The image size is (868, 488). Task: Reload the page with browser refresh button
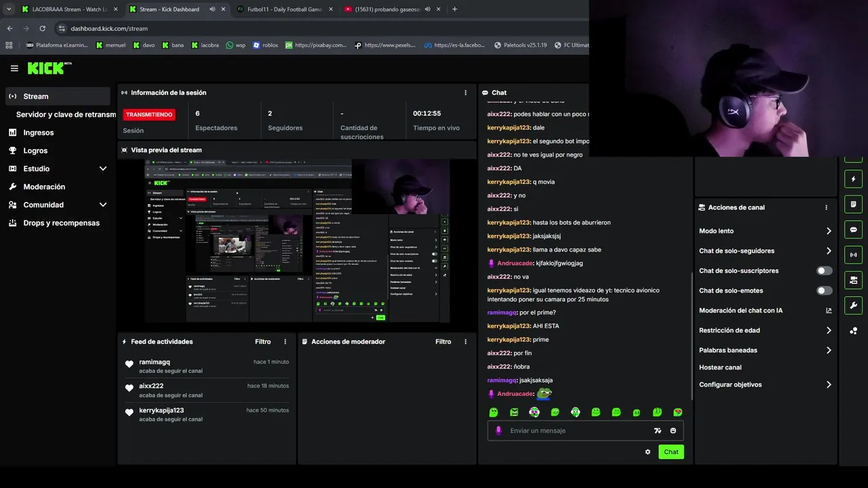coord(43,28)
